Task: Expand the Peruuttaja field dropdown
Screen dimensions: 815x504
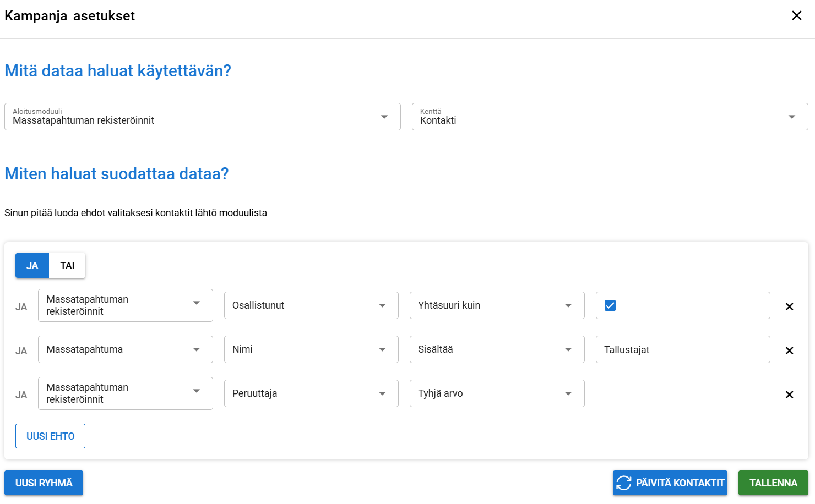Action: pos(311,393)
